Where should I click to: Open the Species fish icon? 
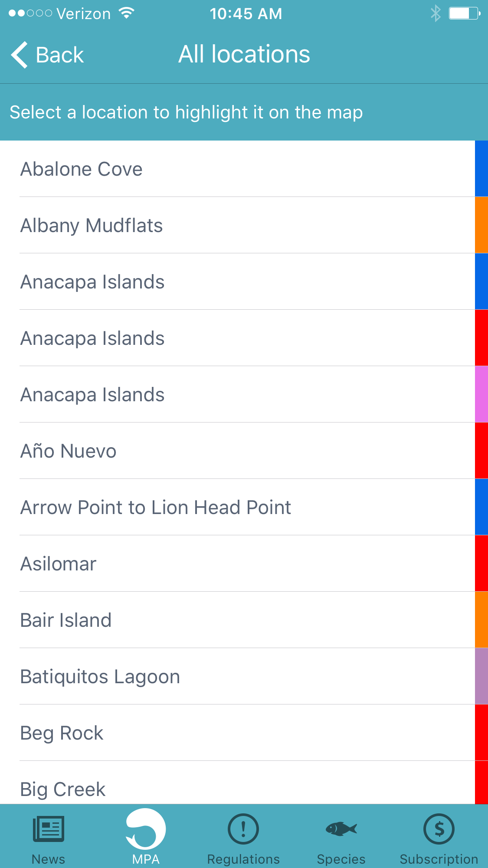[341, 829]
